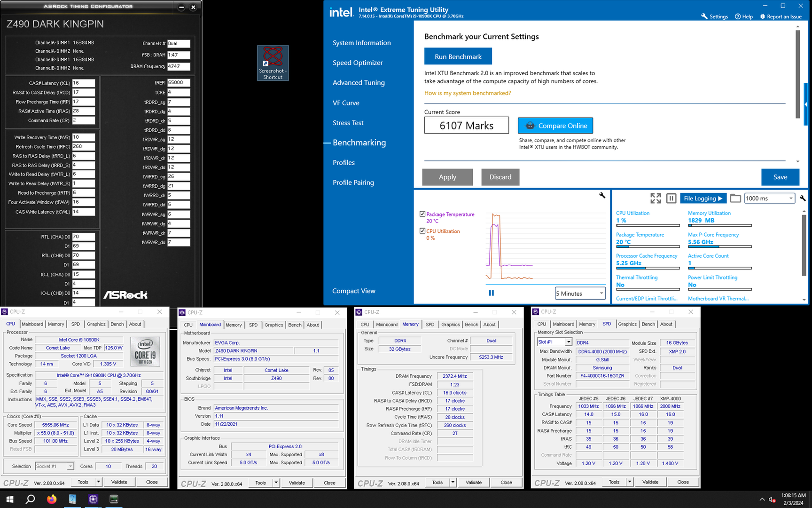Image resolution: width=812 pixels, height=508 pixels.
Task: Click the ASRock logo in Timing Configurator
Action: pos(125,295)
